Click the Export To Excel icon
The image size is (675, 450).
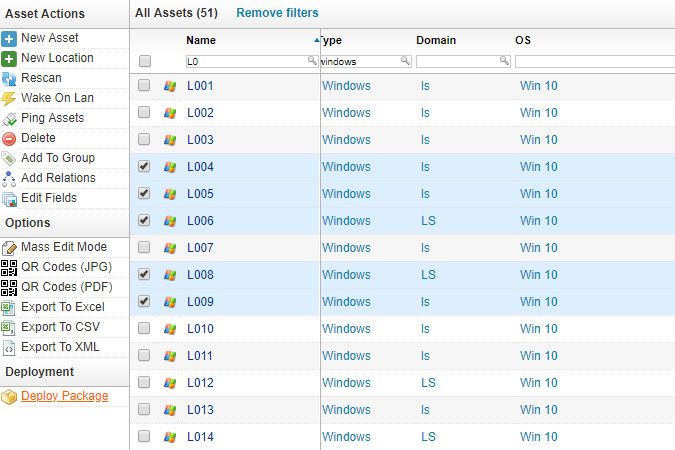pos(9,307)
